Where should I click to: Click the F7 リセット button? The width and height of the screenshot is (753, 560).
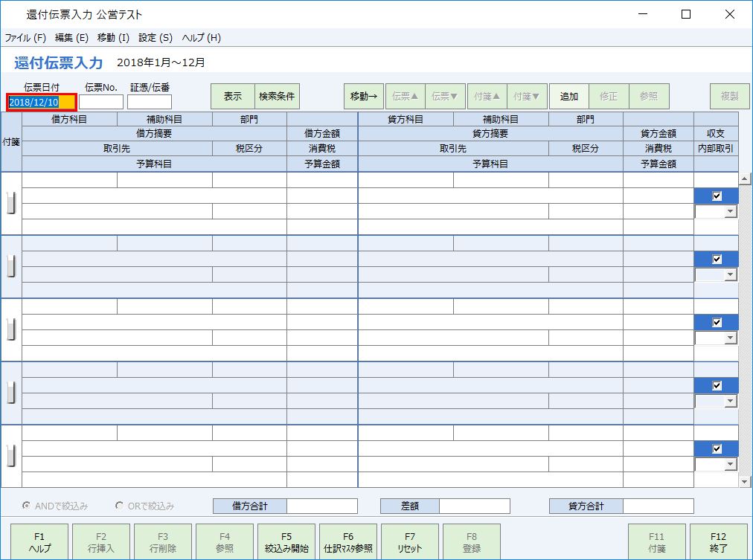[409, 541]
